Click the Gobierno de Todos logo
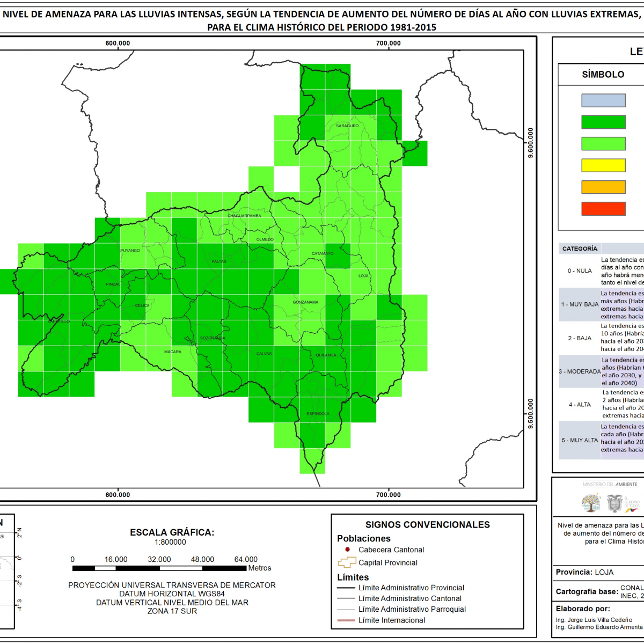The image size is (644, 644). tap(632, 503)
